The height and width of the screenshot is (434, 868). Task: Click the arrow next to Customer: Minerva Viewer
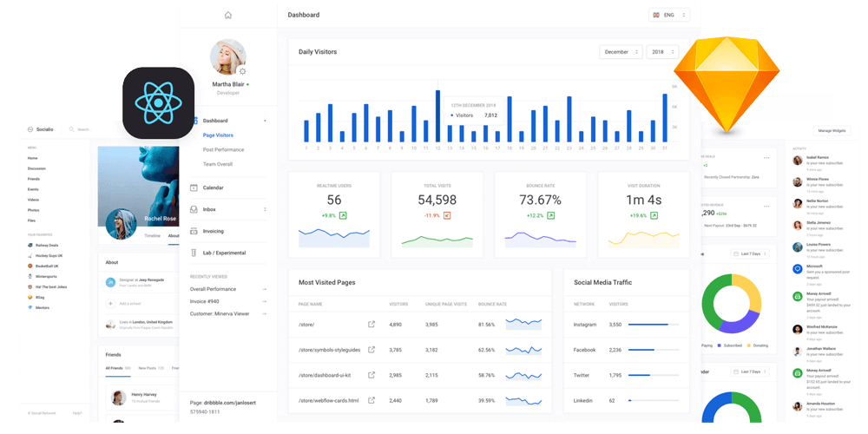click(x=265, y=314)
